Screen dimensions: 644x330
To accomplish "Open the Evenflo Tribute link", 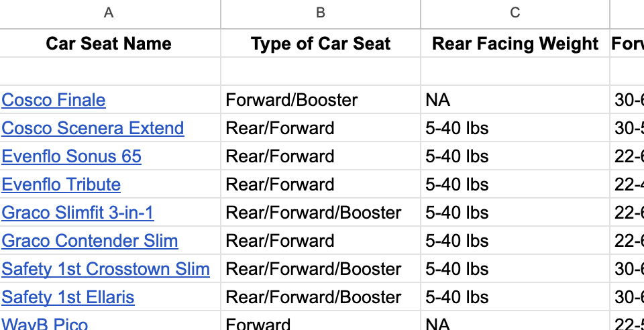I will (x=61, y=184).
